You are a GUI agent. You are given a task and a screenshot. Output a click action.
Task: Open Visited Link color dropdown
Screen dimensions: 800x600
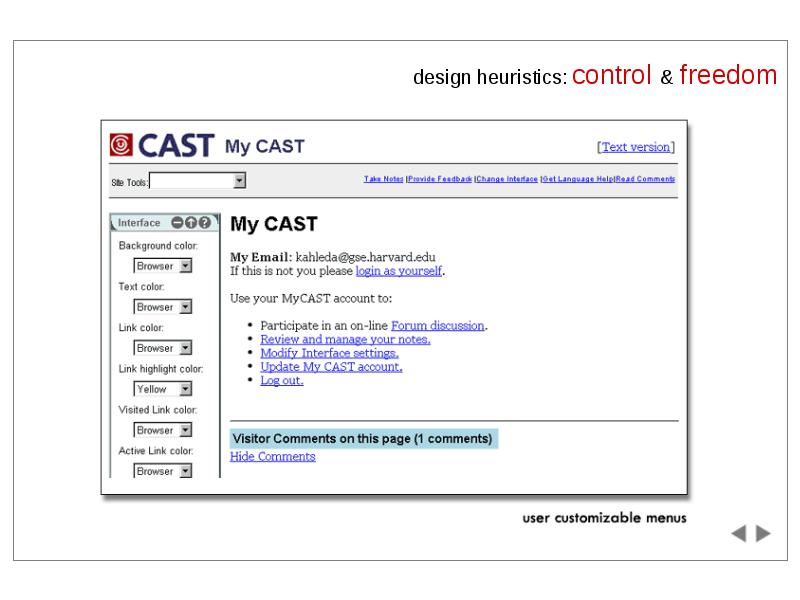pyautogui.click(x=163, y=430)
